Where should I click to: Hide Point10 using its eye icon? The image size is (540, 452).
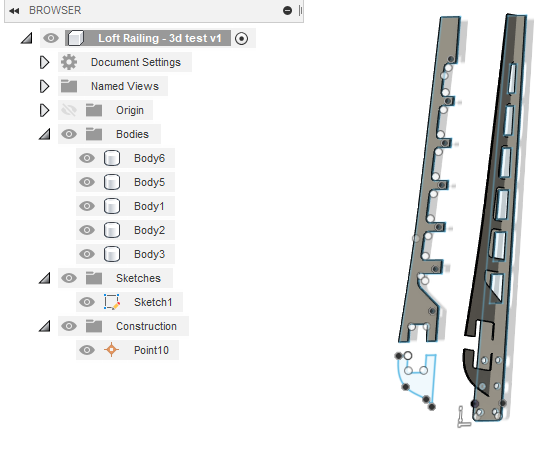coord(87,350)
